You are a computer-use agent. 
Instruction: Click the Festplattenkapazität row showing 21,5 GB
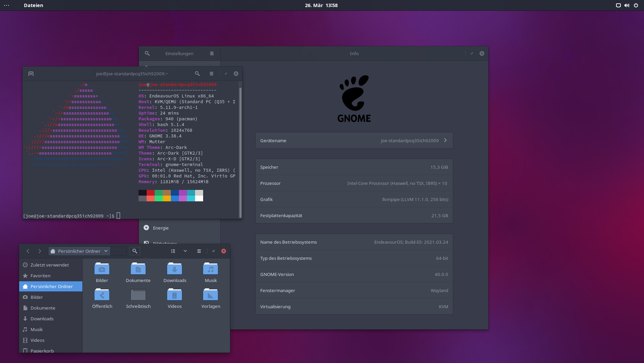pos(354,215)
